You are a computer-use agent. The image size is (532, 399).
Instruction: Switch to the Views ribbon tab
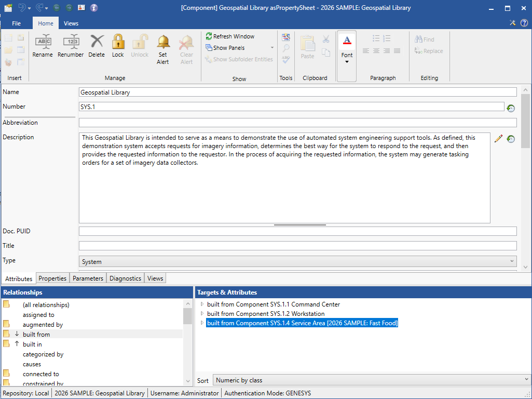pos(71,23)
